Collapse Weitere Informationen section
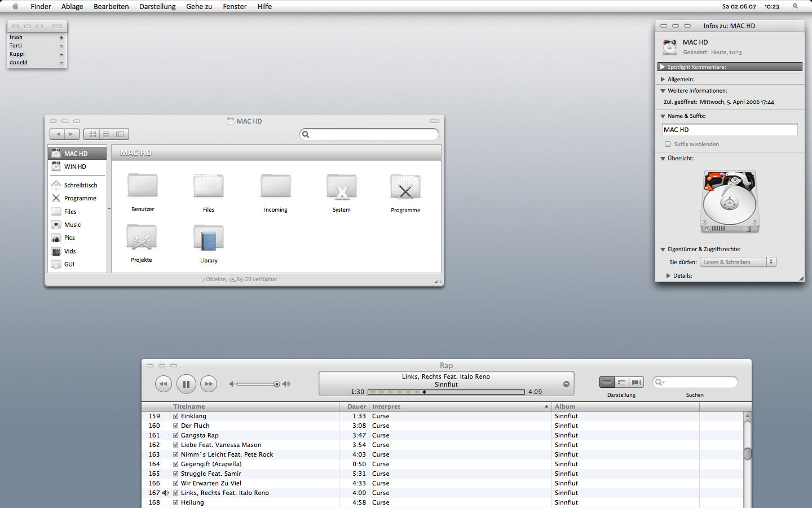 [x=663, y=90]
